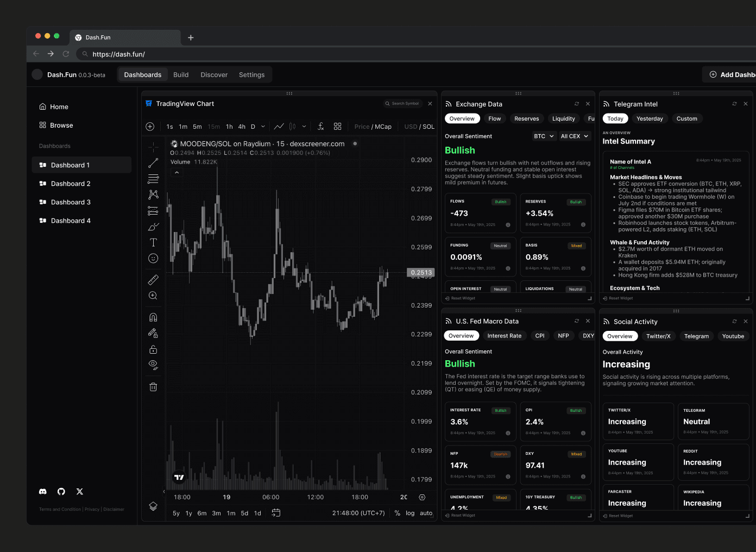Open the chart style dropdown arrow
The image size is (756, 552).
coord(304,127)
